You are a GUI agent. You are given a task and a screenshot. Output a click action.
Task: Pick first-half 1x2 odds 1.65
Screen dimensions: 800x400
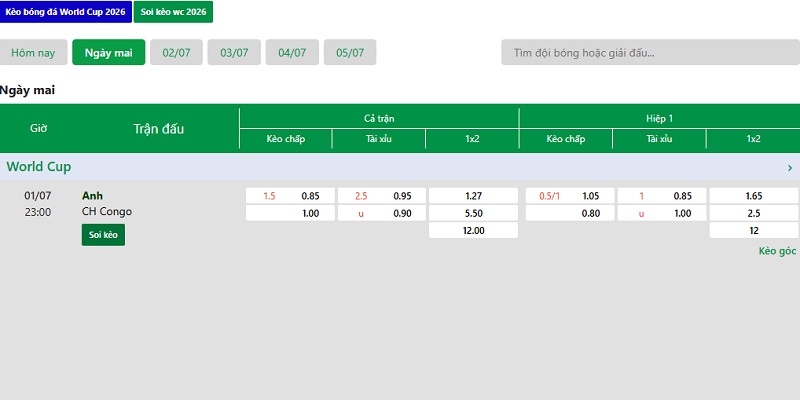point(754,196)
